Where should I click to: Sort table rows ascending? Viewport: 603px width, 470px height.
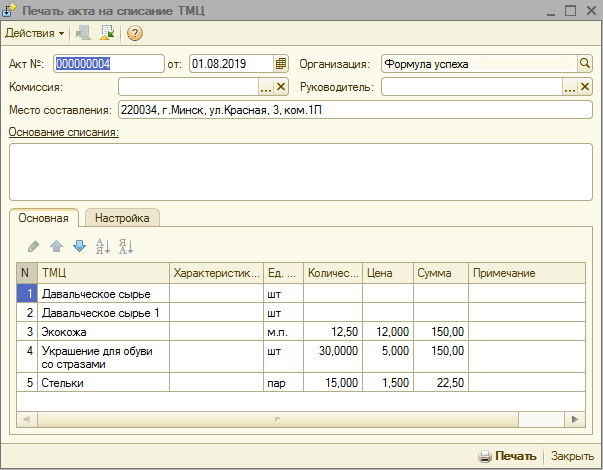pos(102,246)
